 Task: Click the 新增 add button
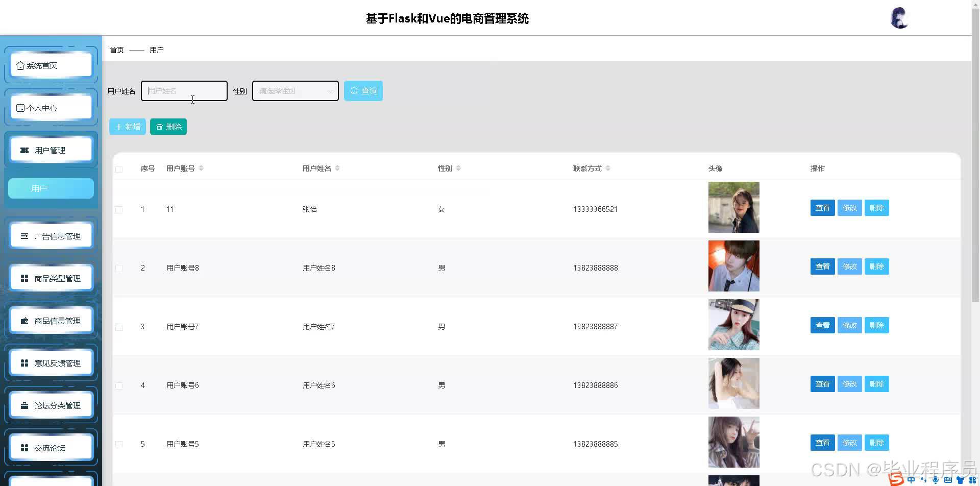[x=128, y=127]
